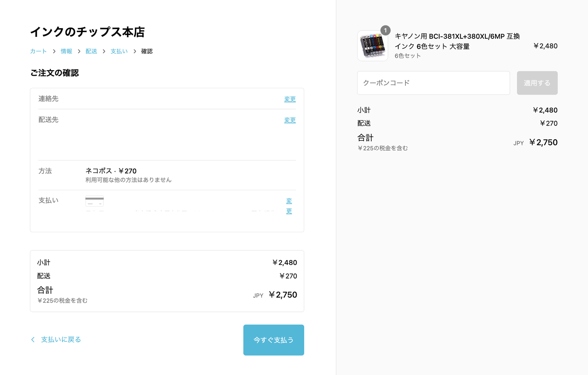Click chevron arrow just before 確認

click(x=134, y=51)
